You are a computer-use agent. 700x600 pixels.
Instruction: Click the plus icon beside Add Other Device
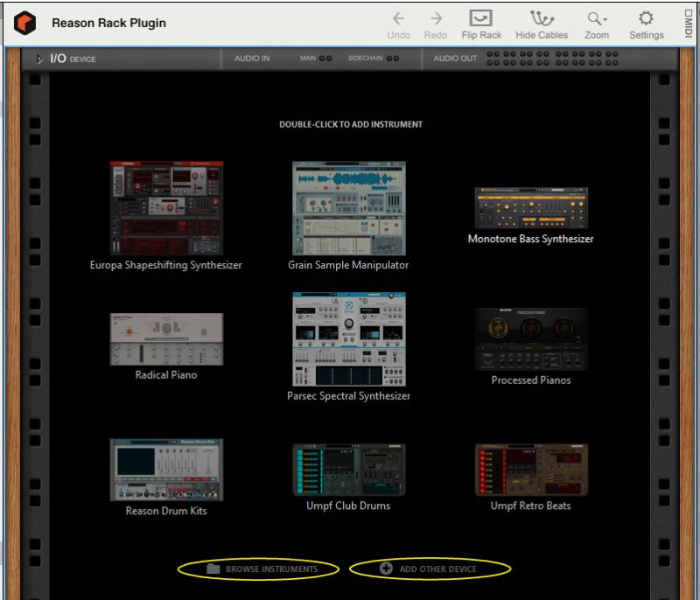coord(386,568)
